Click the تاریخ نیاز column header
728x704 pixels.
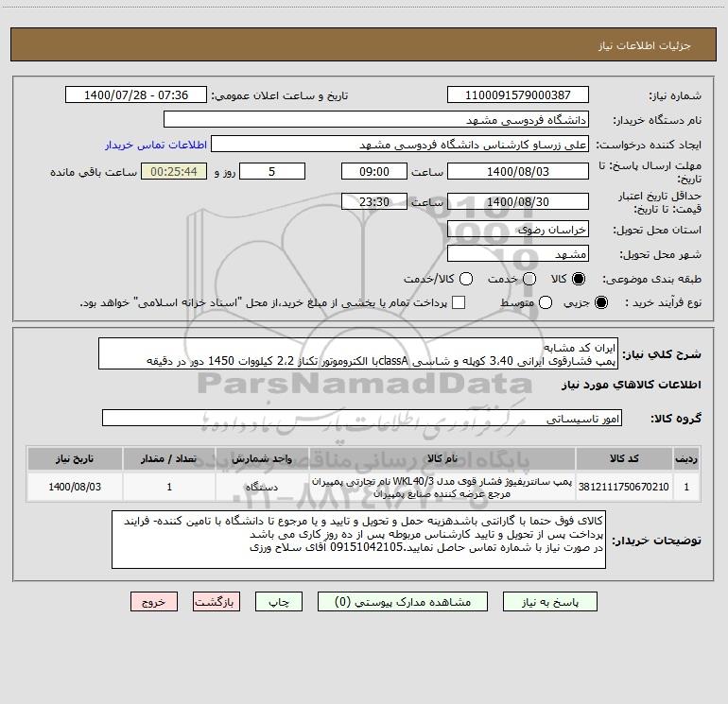(75, 458)
